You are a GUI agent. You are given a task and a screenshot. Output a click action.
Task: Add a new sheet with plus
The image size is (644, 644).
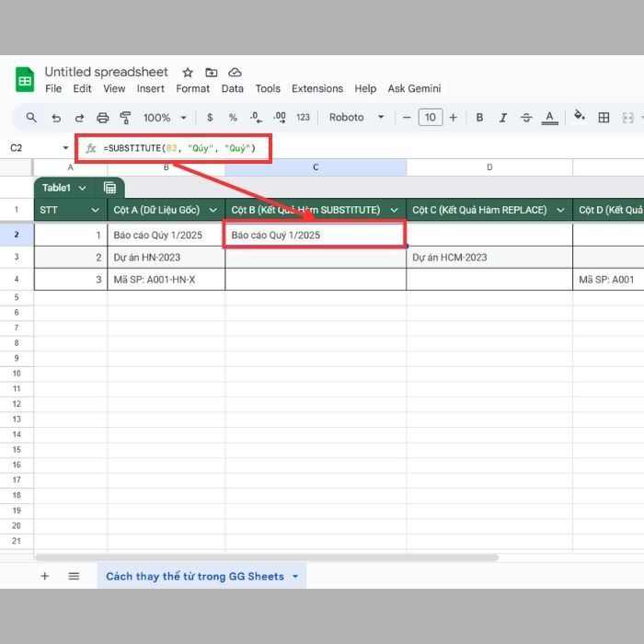(45, 576)
